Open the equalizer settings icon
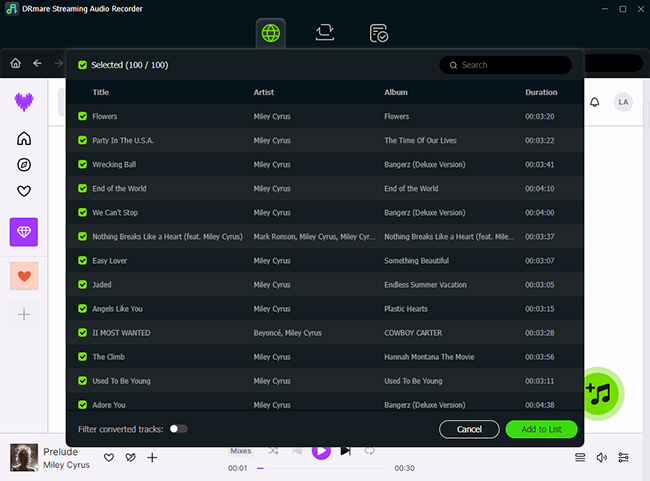Screen dimensions: 650x481 (x=623, y=457)
